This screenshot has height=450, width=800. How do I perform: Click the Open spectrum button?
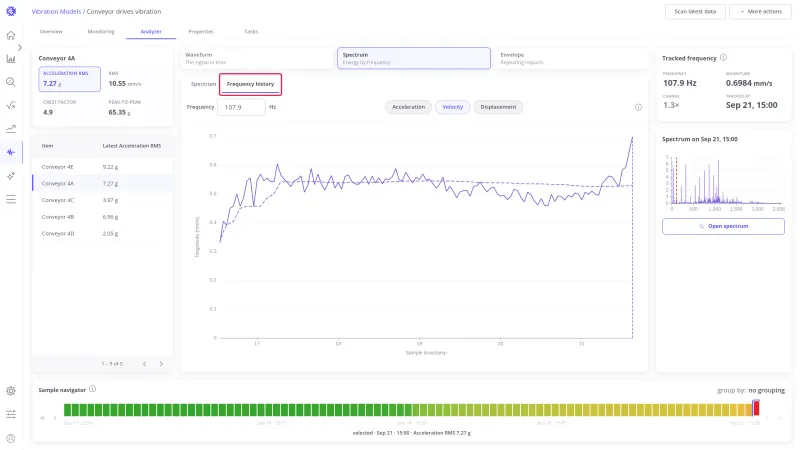723,226
